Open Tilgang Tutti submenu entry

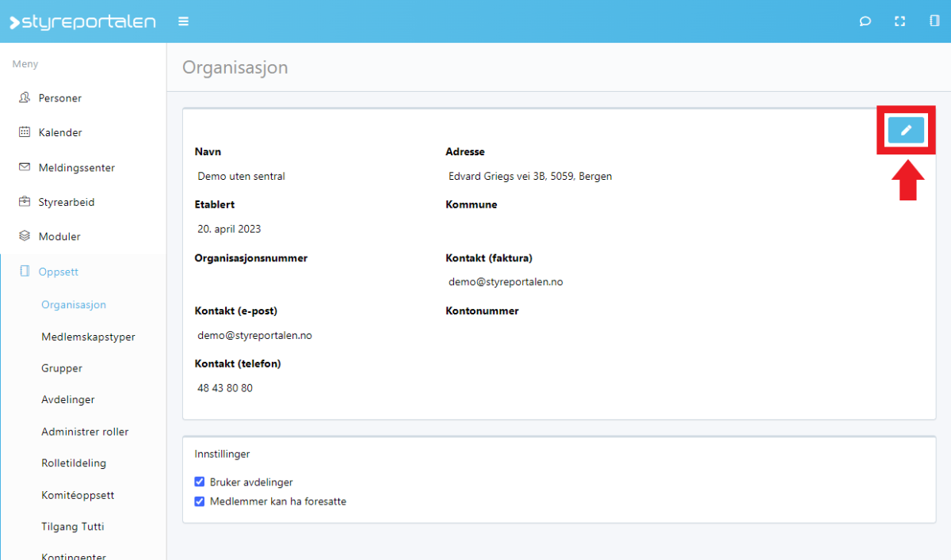73,527
